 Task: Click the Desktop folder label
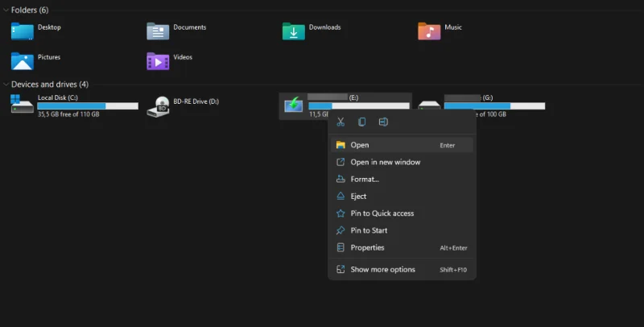click(x=49, y=27)
